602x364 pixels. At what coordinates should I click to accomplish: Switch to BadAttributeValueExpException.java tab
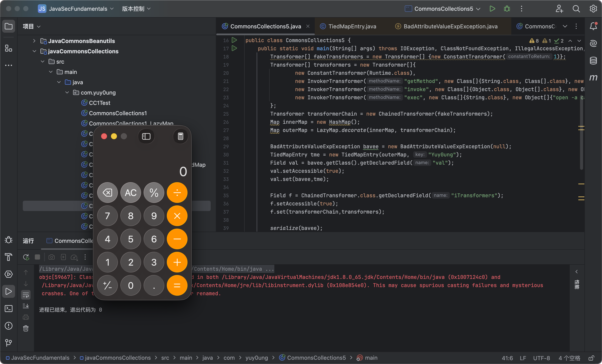(x=450, y=26)
